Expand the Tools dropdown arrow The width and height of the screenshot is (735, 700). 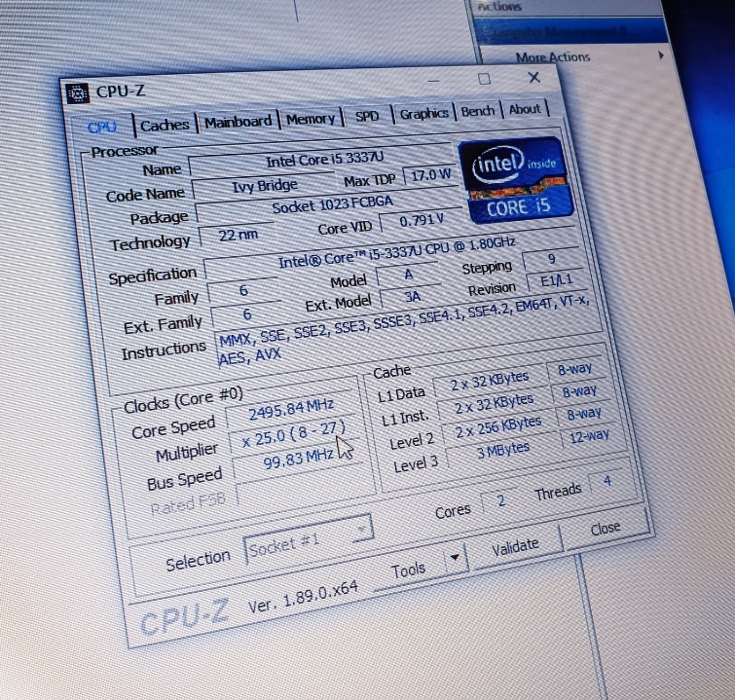pos(455,559)
